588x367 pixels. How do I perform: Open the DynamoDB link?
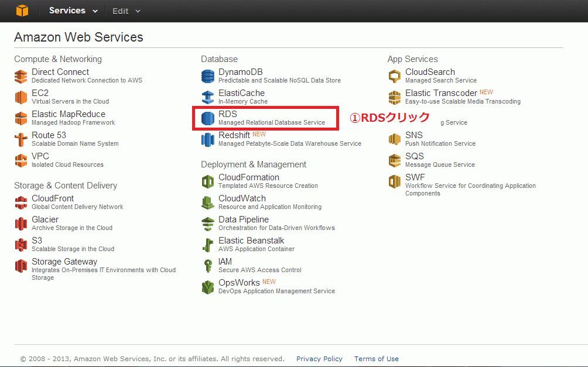[240, 72]
